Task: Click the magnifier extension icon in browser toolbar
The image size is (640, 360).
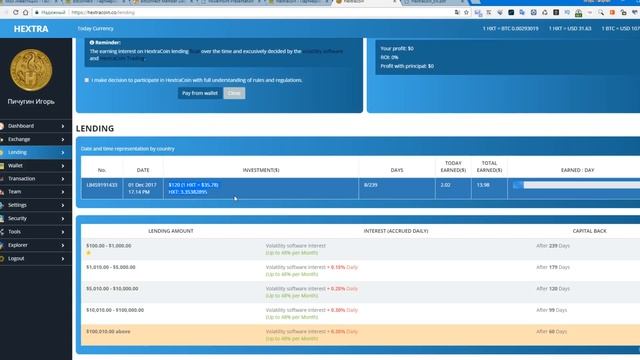Action: pos(601,13)
